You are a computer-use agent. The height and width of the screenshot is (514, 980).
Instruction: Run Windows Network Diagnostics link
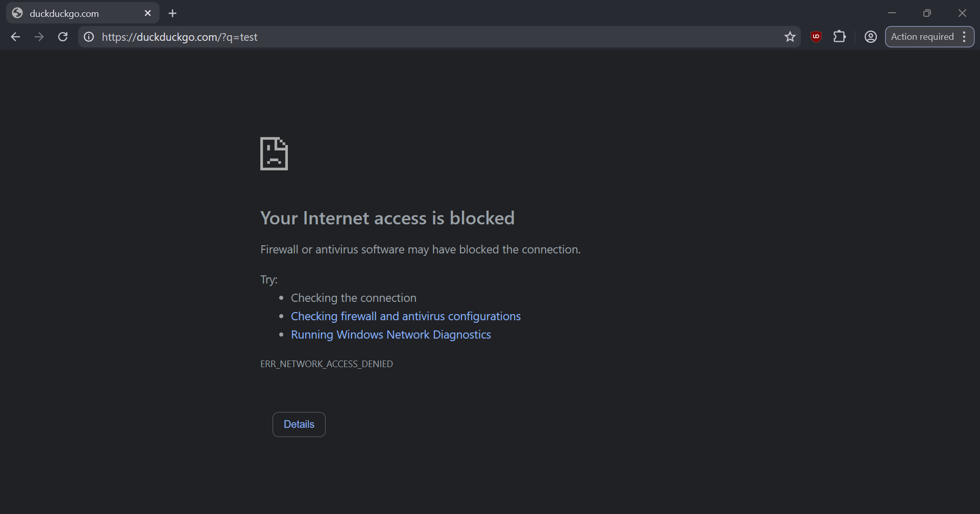[x=391, y=335]
